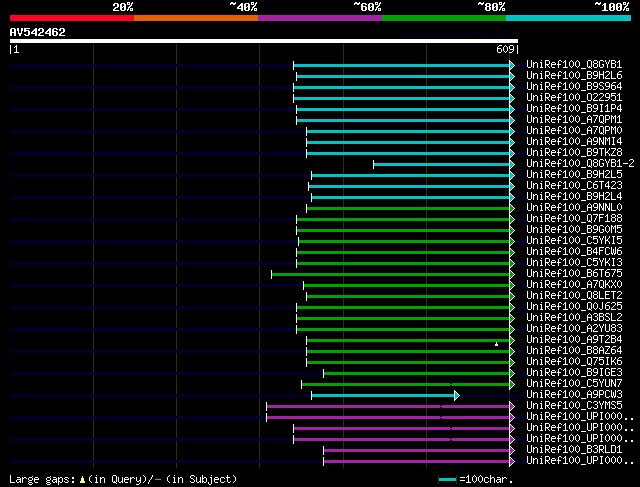640x487 pixels.
Task: Select the UniRef100_A9NNL0 label
Action: (x=574, y=208)
